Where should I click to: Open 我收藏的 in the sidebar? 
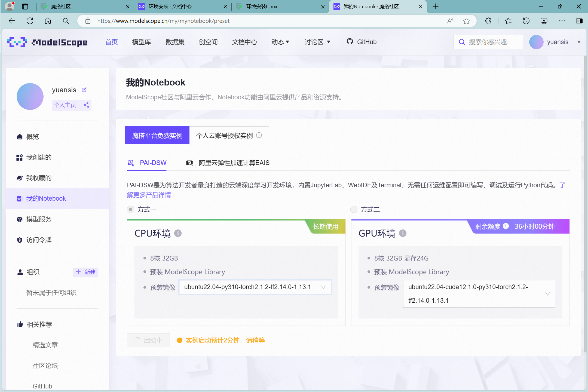[x=57, y=178]
